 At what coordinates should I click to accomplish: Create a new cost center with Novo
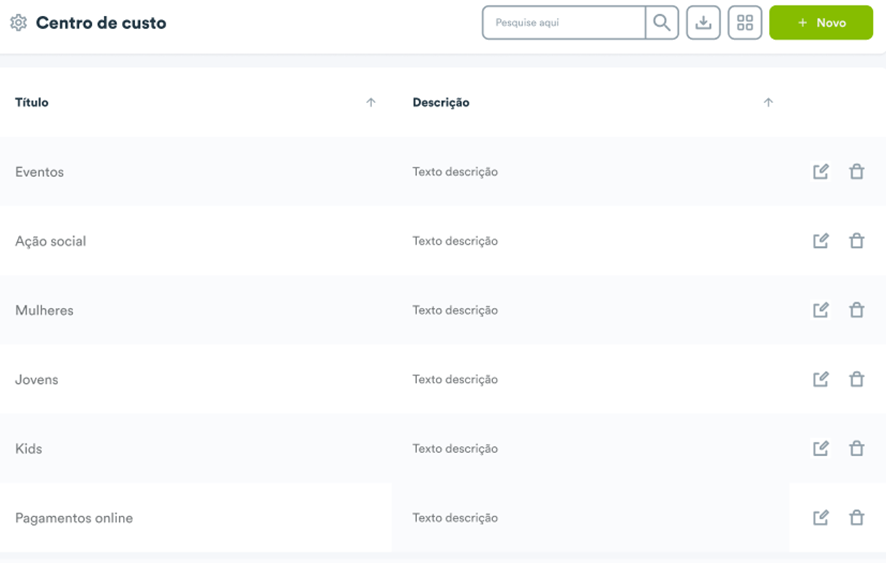pyautogui.click(x=821, y=23)
